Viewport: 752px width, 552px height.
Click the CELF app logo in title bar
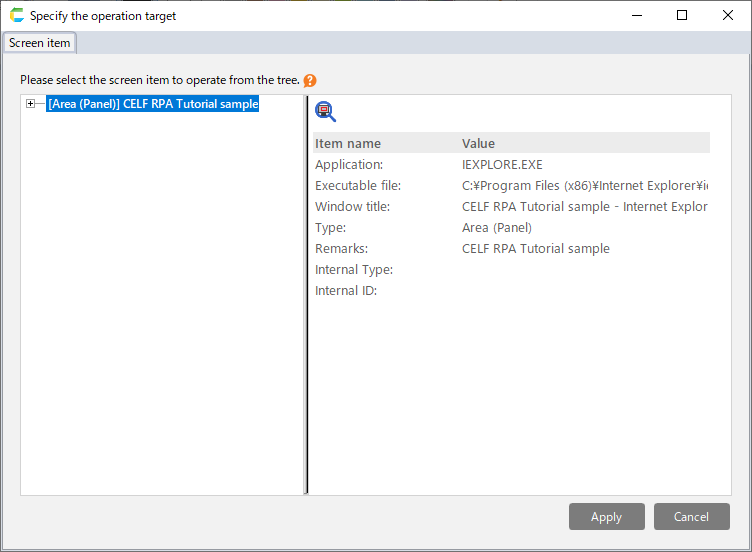coord(16,16)
